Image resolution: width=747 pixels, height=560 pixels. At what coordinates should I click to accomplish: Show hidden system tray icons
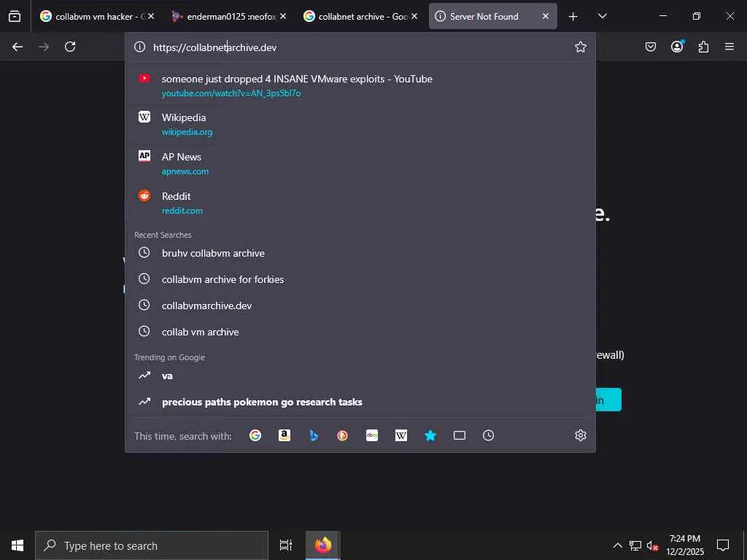tap(617, 545)
